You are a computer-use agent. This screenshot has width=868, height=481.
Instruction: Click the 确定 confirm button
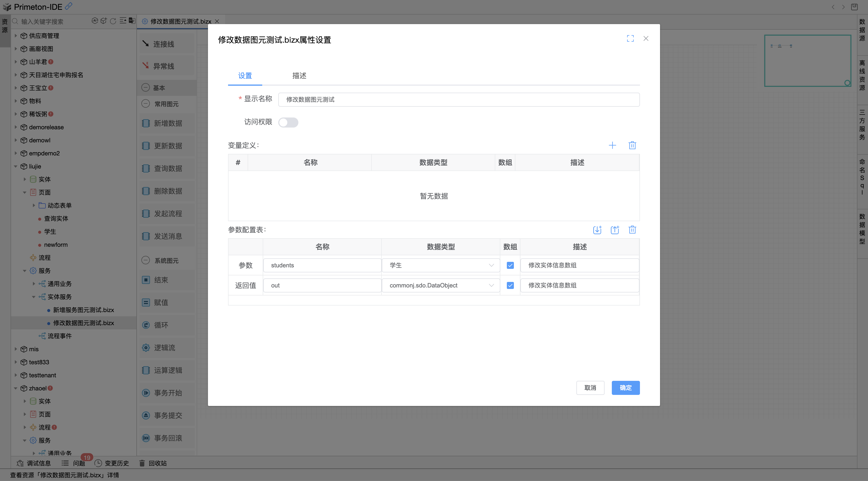[625, 388]
